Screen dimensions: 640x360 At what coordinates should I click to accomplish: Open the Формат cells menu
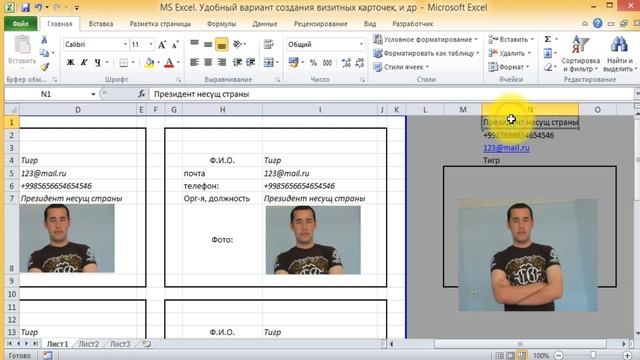click(x=508, y=67)
